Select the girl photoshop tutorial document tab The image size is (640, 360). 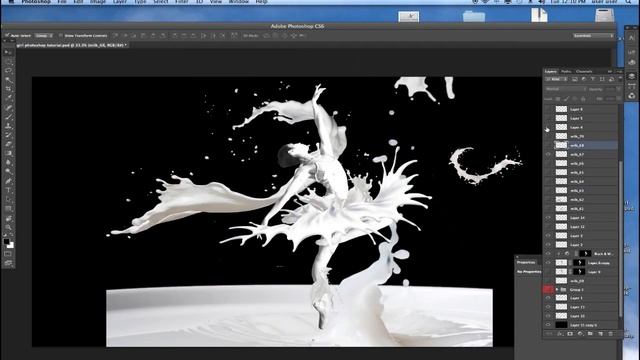tap(72, 45)
